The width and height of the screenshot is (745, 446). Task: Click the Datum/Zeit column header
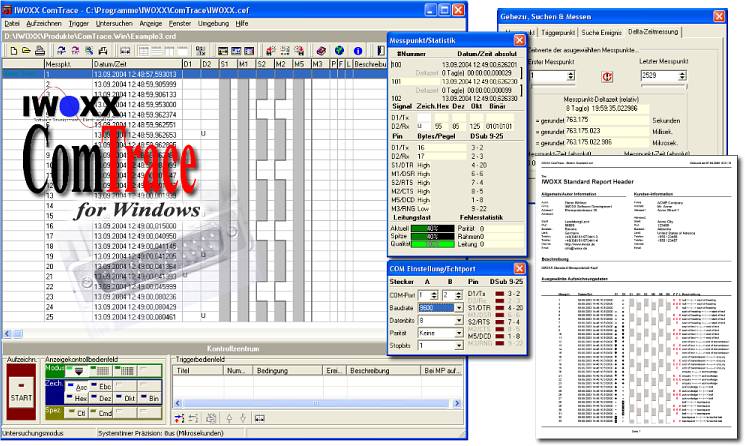(x=137, y=64)
